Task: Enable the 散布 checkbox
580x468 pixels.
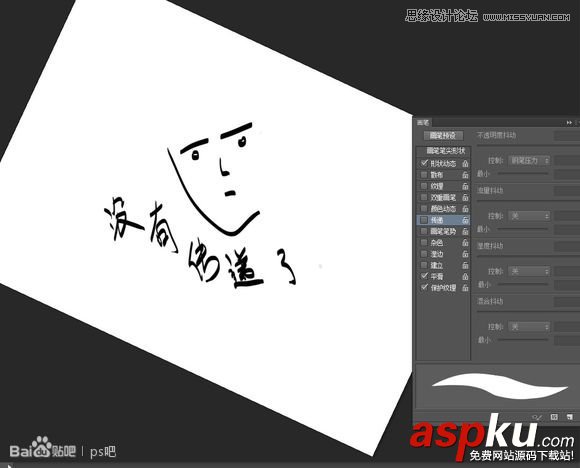Action: pyautogui.click(x=424, y=174)
